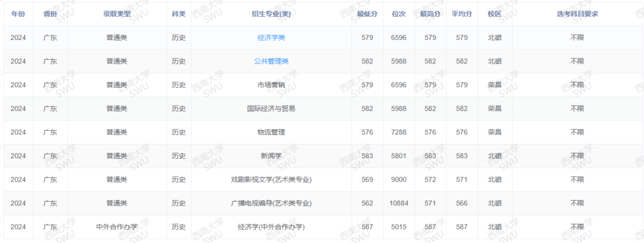The width and height of the screenshot is (644, 243).
Task: Select the 新闻学 major cell
Action: tap(271, 156)
